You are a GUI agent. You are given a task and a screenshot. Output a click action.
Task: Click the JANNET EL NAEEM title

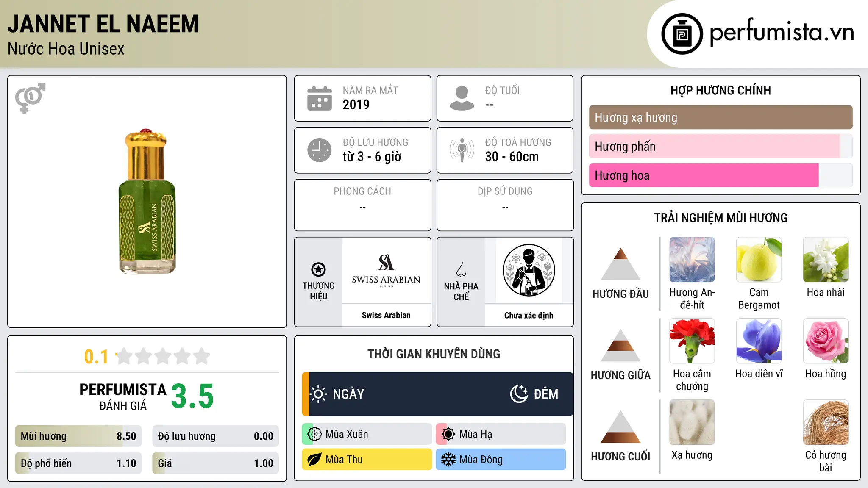103,24
